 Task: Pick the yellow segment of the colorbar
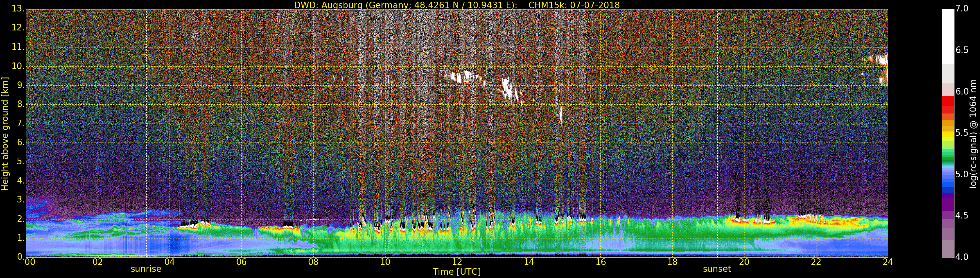point(948,134)
